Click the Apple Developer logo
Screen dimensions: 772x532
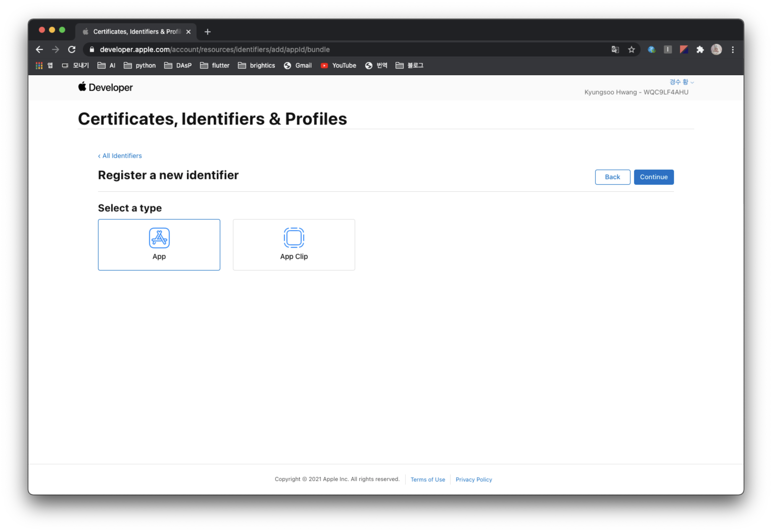[105, 87]
